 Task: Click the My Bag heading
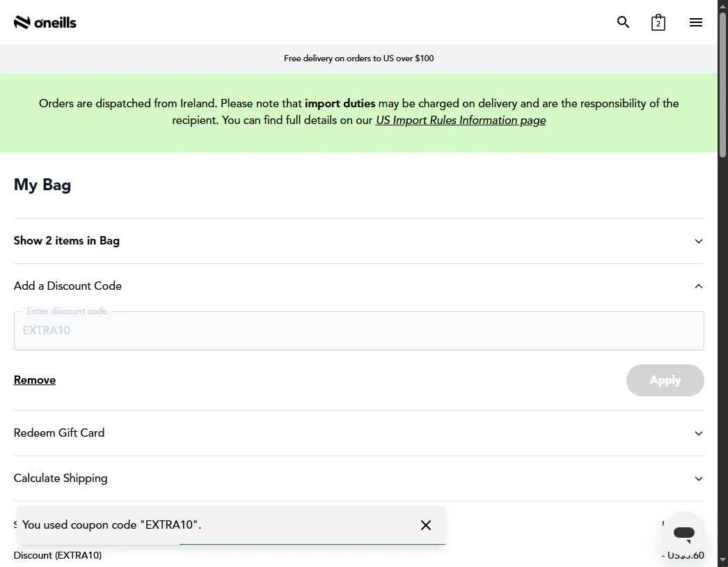(x=42, y=185)
